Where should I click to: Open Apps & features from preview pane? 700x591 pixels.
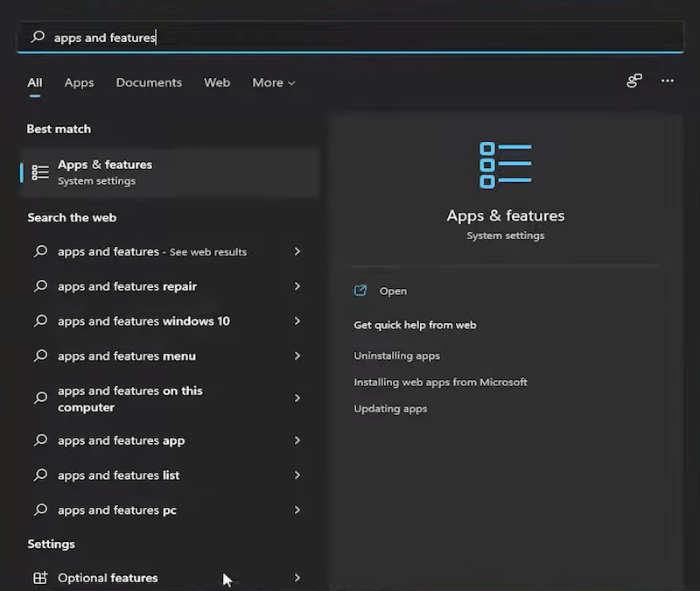(x=393, y=291)
